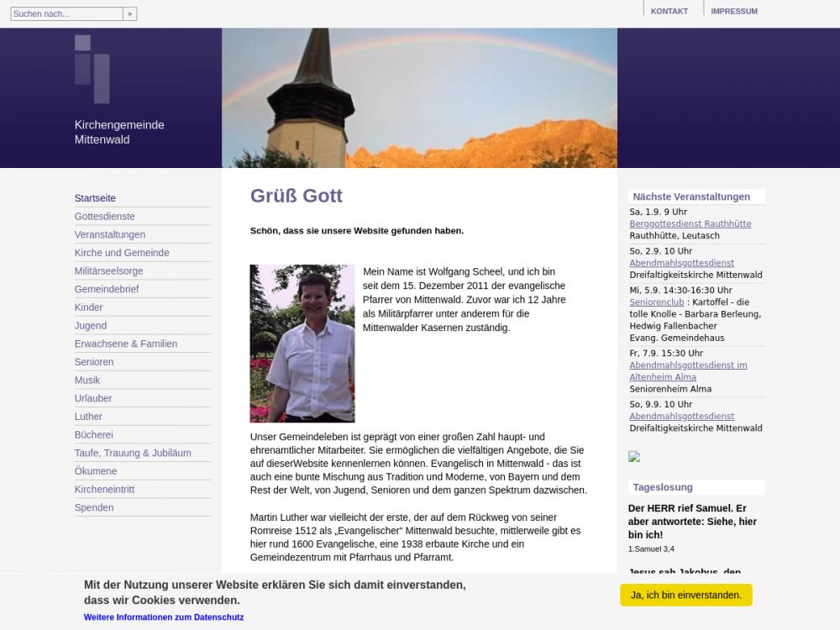Click the broken image icon in sidebar
The height and width of the screenshot is (630, 840).
(x=634, y=457)
